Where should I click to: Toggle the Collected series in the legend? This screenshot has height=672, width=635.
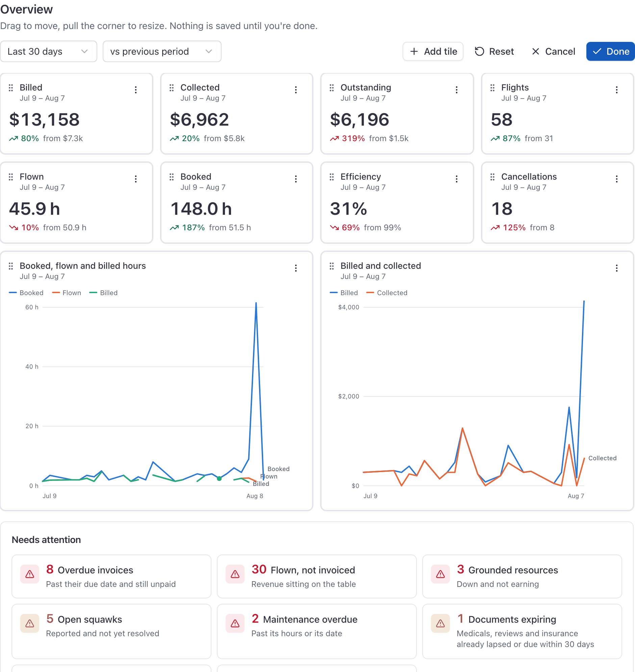click(387, 293)
